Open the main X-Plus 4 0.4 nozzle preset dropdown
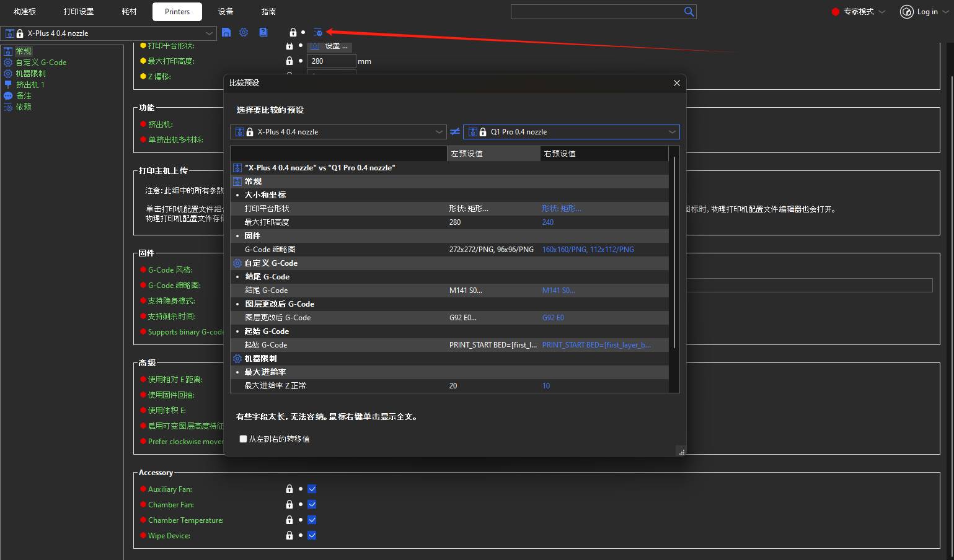This screenshot has width=954, height=560. coord(108,33)
